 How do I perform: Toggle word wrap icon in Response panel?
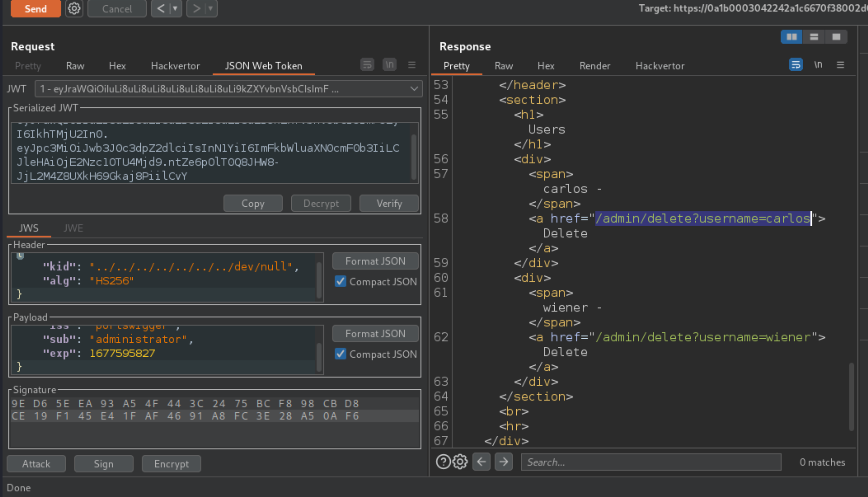796,64
